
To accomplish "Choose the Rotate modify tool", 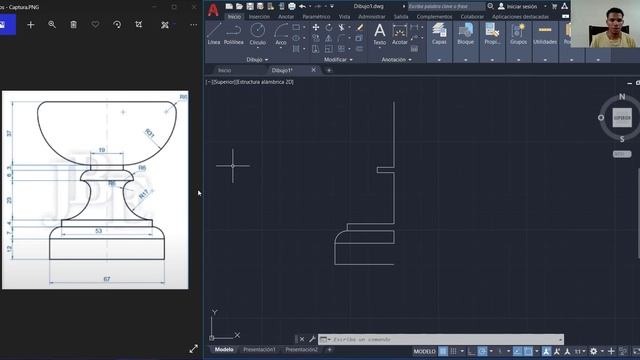I will click(x=329, y=27).
